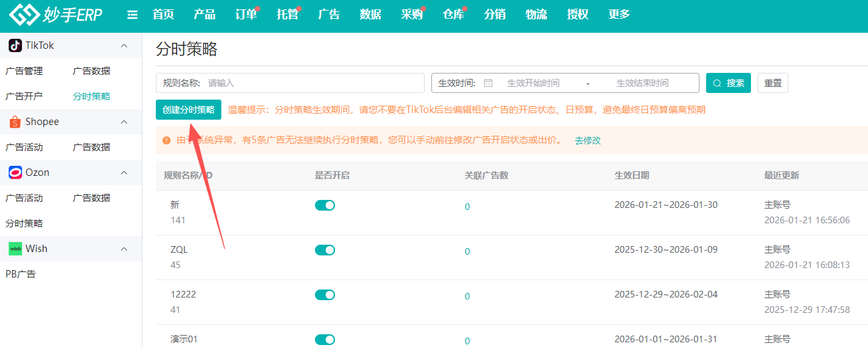Image resolution: width=868 pixels, height=347 pixels.
Task: Open the 更多 top menu
Action: pyautogui.click(x=619, y=15)
